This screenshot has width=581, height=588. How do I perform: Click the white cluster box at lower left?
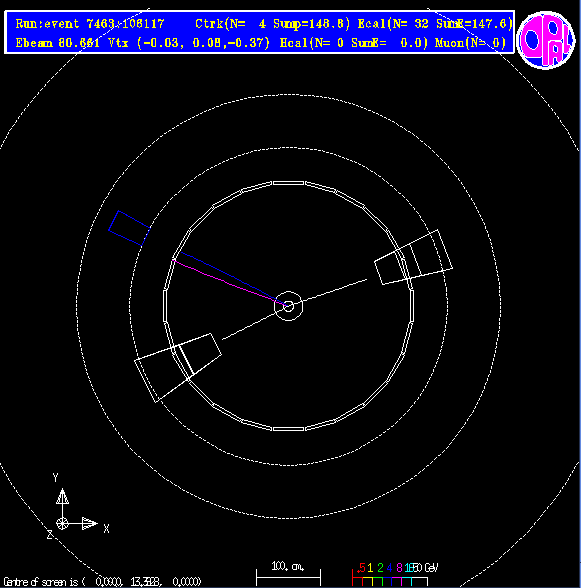click(178, 368)
